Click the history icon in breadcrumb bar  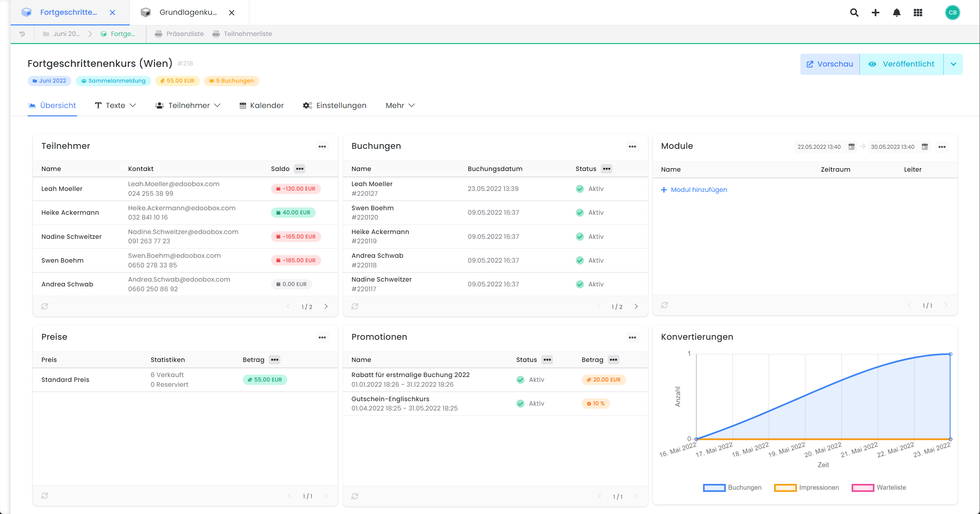(x=22, y=34)
